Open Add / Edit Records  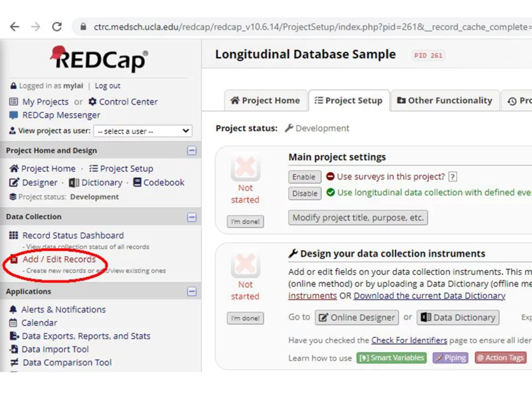point(59,259)
